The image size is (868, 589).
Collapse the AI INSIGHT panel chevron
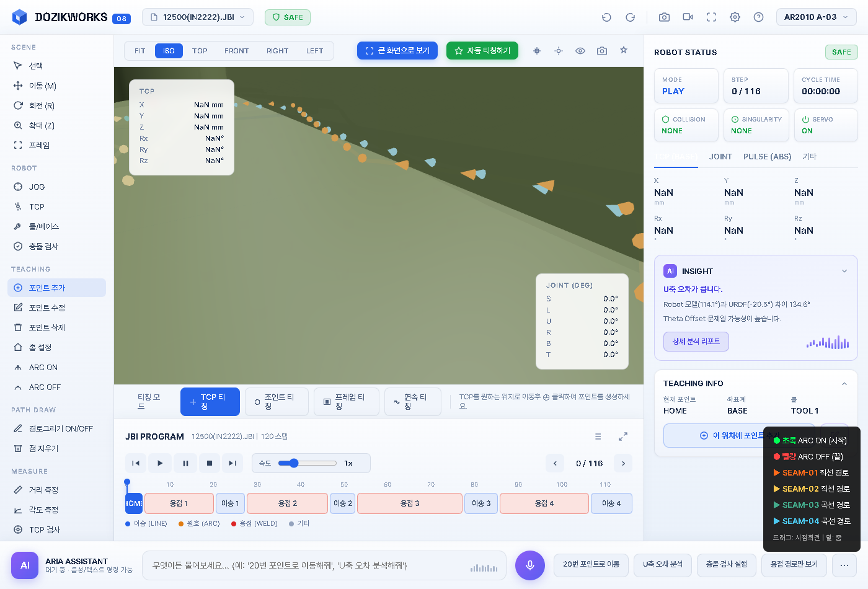click(844, 271)
